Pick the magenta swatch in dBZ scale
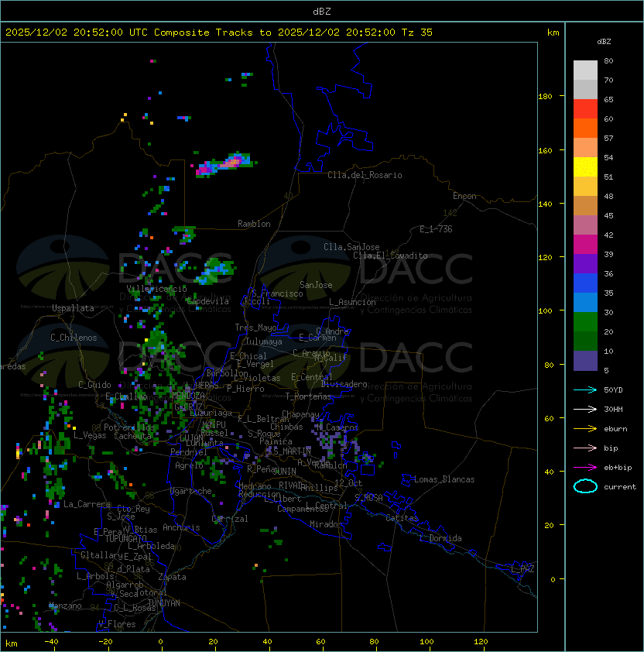This screenshot has width=644, height=652. pyautogui.click(x=585, y=245)
